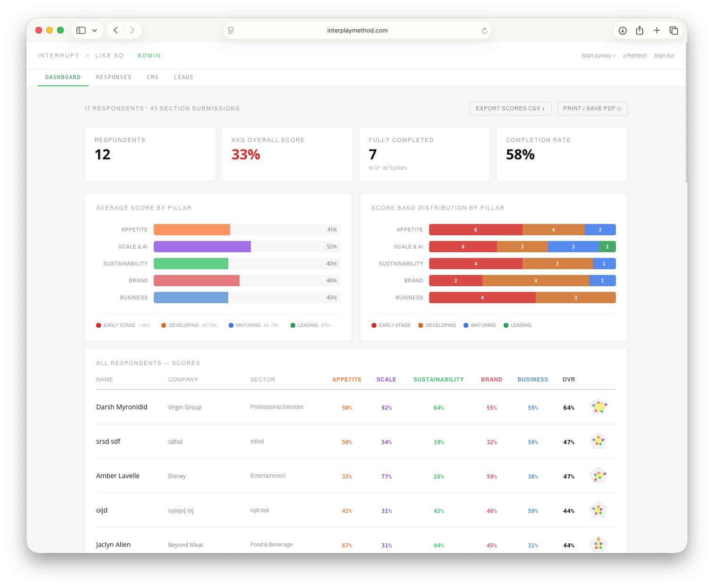Click the Completion Rate 58% value
The image size is (714, 588).
point(520,155)
